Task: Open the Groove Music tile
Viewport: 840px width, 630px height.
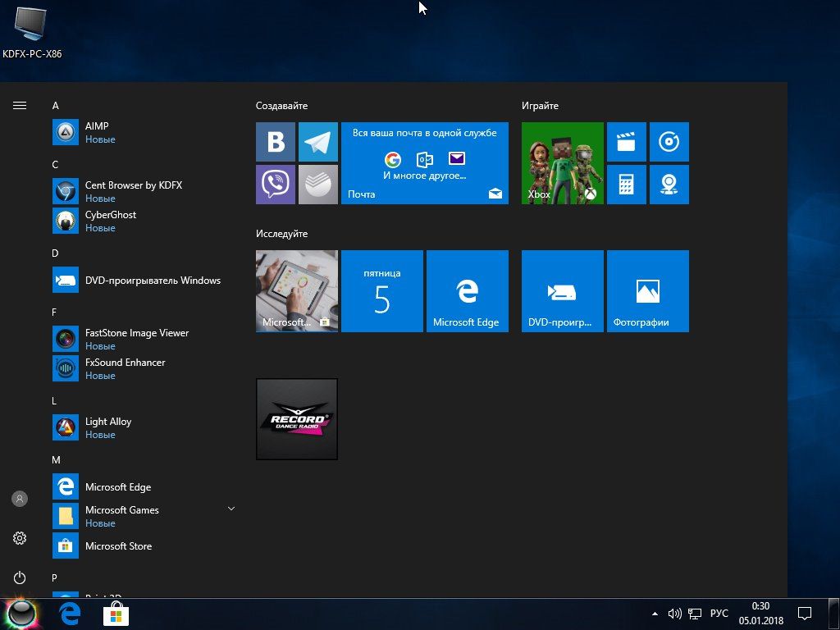Action: pos(669,142)
